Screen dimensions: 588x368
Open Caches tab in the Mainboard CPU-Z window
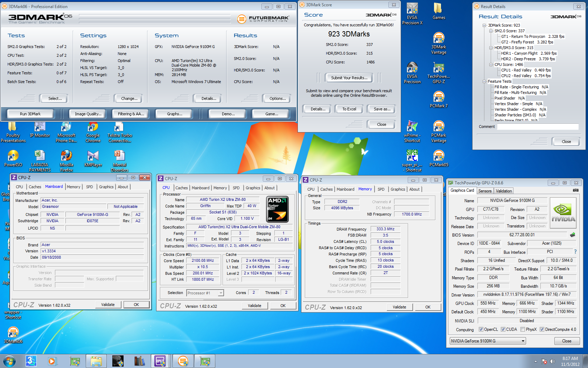pos(35,187)
